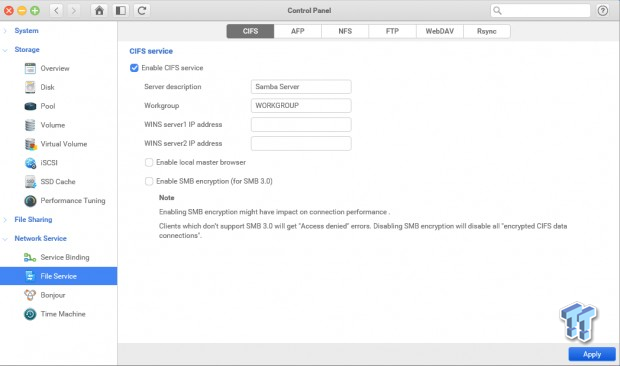Go back with the left arrow button
Viewport: 620px width, 366px height.
click(x=56, y=10)
